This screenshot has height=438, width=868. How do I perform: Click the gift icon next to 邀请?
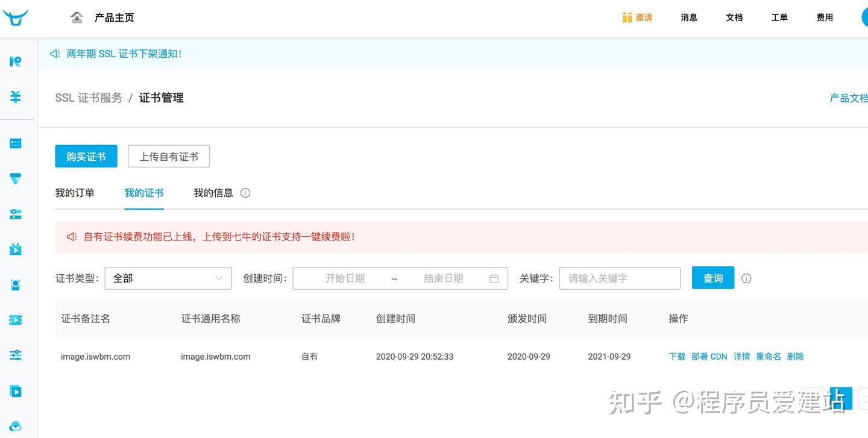tap(627, 17)
